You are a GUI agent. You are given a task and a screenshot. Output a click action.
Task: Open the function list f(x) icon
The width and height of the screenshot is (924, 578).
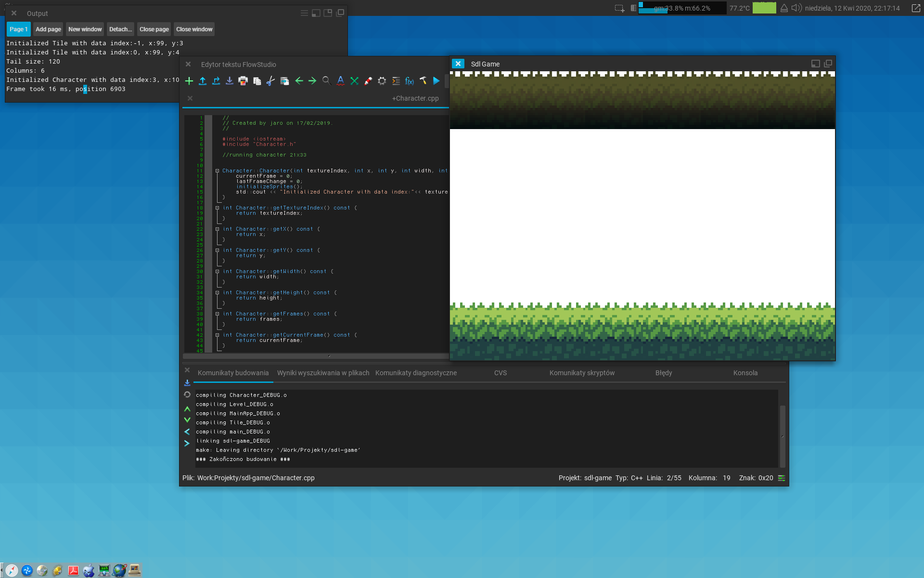tap(410, 81)
